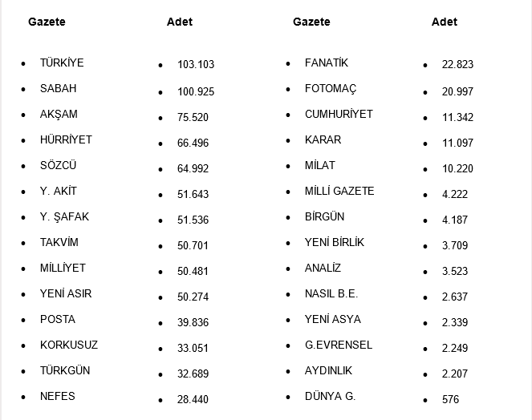Select the MİLLİYET list entry
The width and height of the screenshot is (532, 420).
point(63,268)
